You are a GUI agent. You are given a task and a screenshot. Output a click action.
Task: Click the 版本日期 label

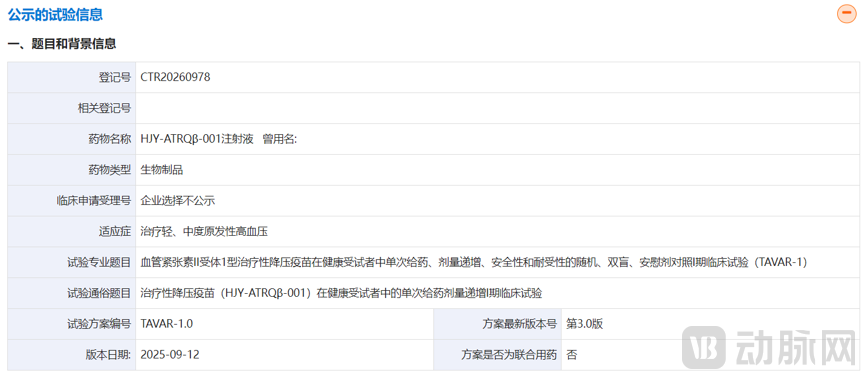109,355
